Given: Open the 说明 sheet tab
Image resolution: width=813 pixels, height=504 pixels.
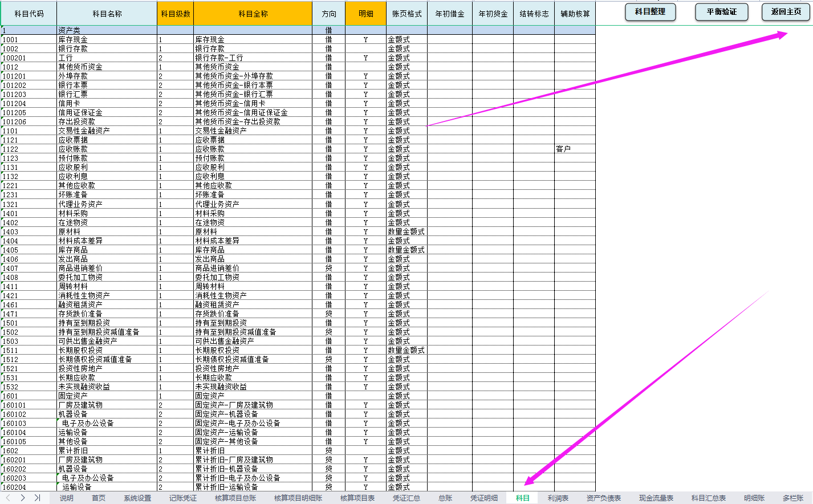Looking at the screenshot, I should pos(67,498).
